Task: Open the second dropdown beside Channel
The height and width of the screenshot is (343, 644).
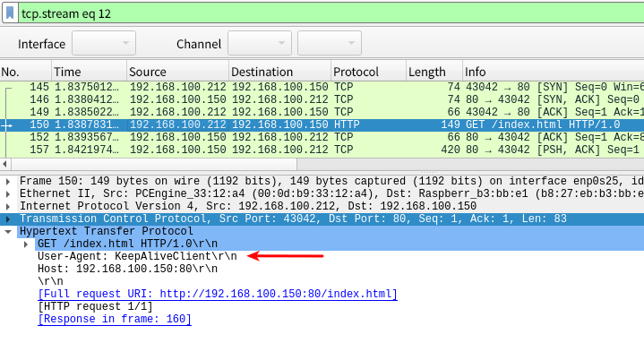Action: 330,43
